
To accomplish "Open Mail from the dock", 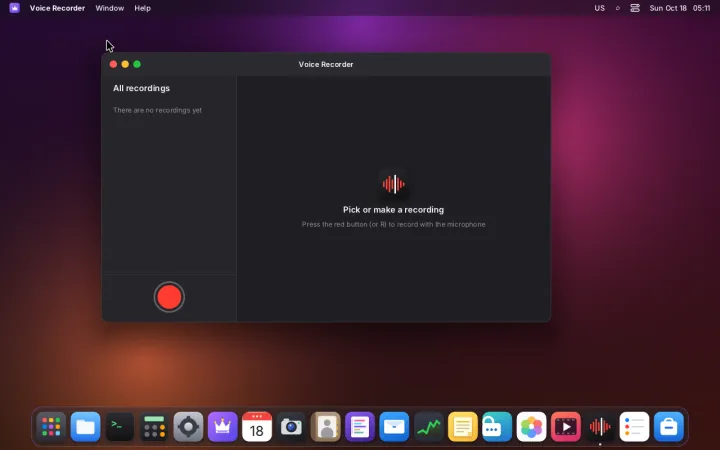I will (394, 427).
